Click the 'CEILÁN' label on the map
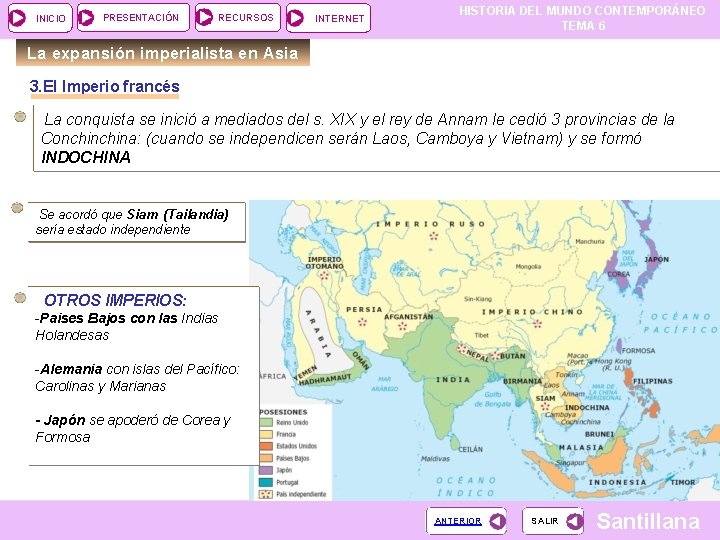 [470, 450]
